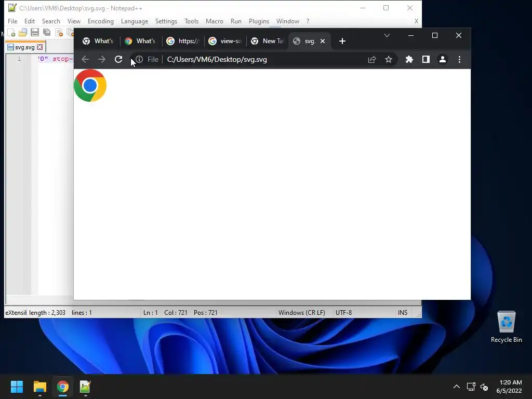Open a new Chrome tab
The height and width of the screenshot is (399, 532).
pos(342,41)
